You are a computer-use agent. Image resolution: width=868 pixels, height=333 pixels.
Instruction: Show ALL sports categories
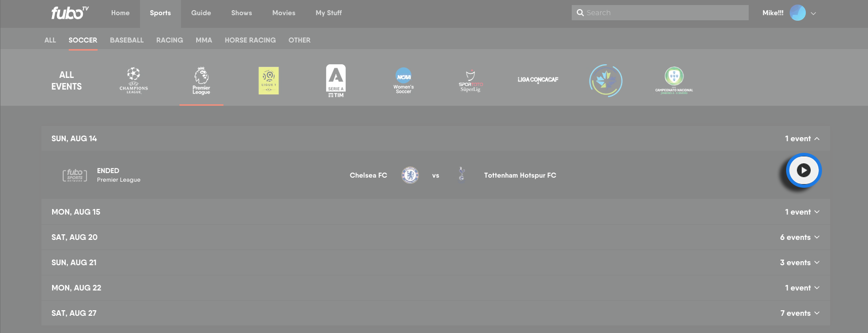[x=50, y=40]
